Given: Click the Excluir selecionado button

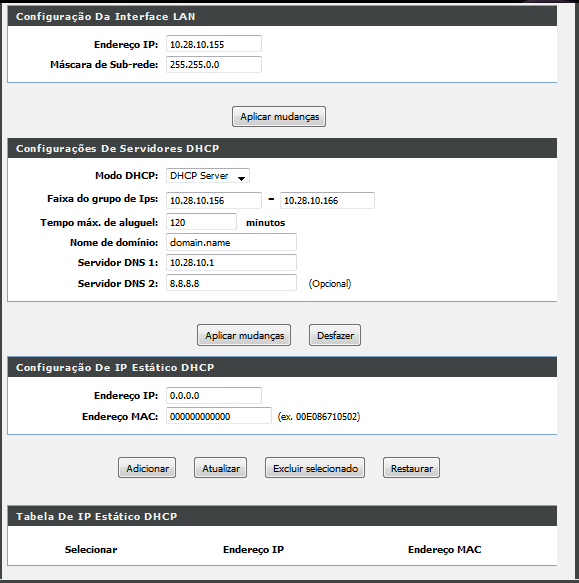Looking at the screenshot, I should 315,468.
